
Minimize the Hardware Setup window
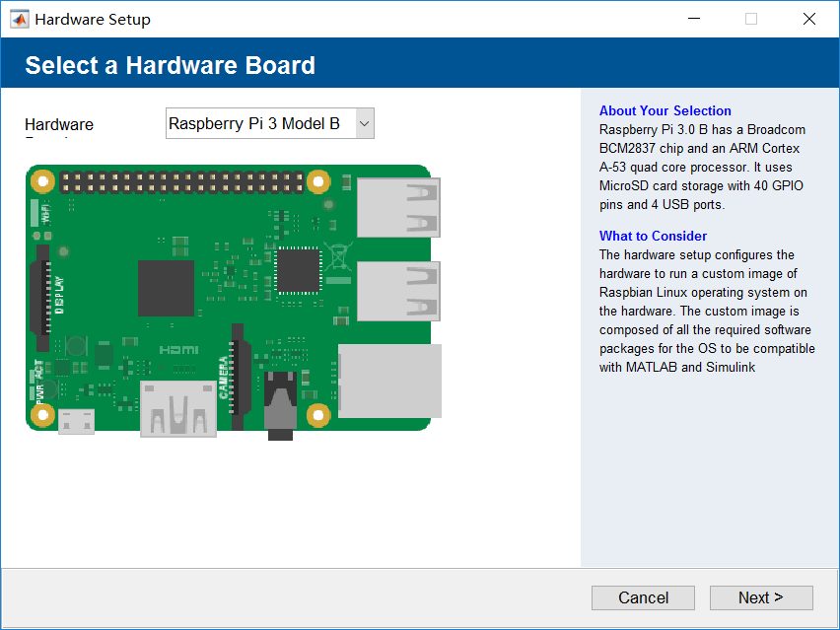tap(694, 19)
